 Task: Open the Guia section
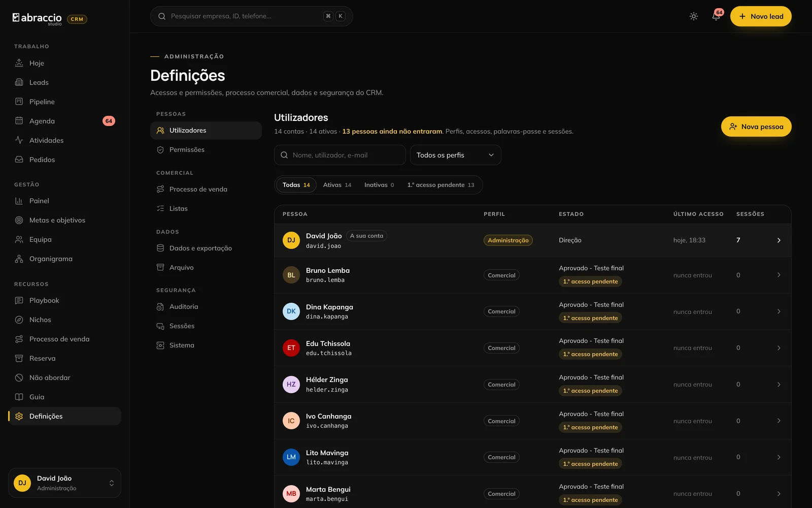pos(64,397)
